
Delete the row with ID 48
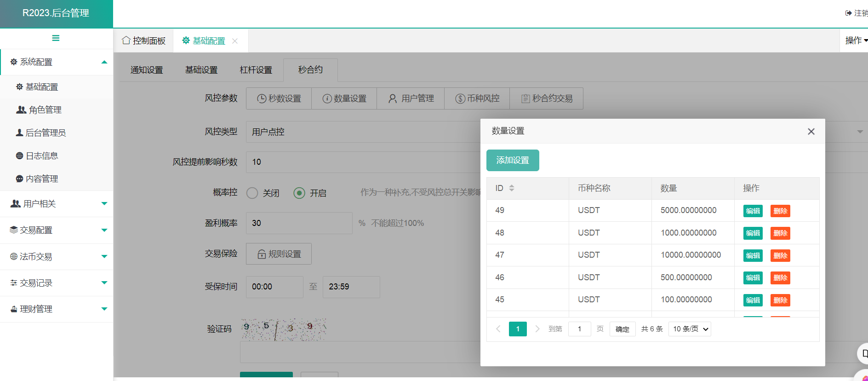coord(780,233)
